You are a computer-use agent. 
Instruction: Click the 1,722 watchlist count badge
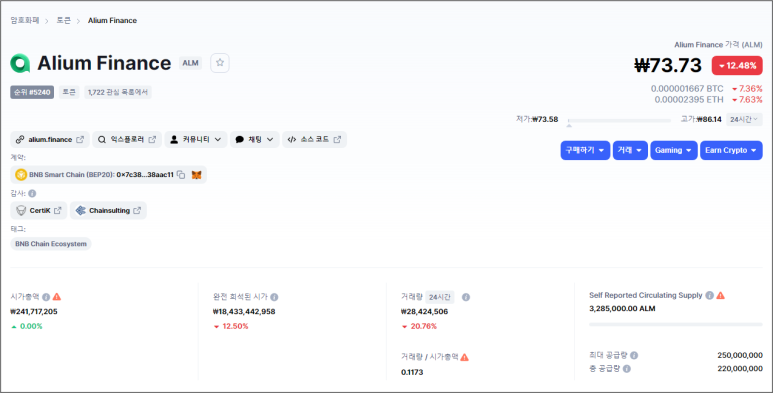click(x=118, y=92)
